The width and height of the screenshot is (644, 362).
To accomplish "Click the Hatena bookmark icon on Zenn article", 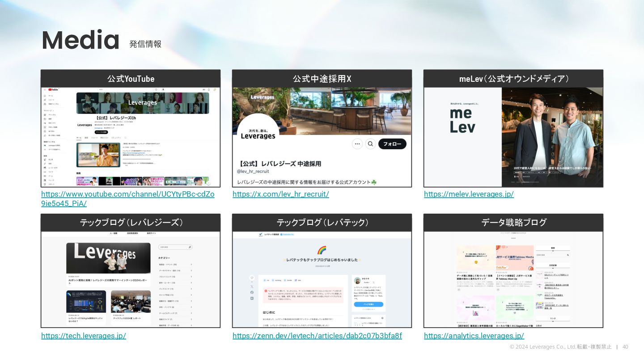I will [252, 298].
